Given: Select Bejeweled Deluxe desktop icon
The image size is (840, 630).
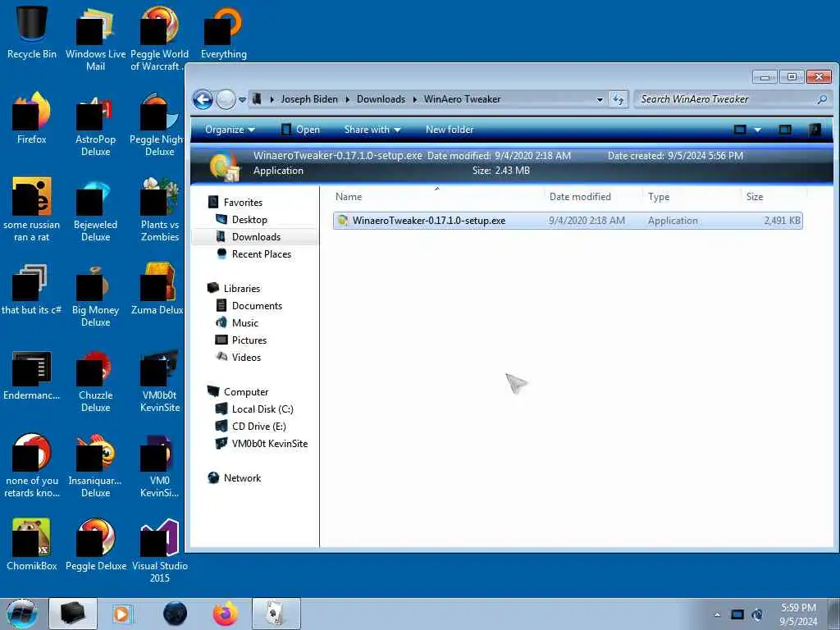Looking at the screenshot, I should tap(95, 209).
